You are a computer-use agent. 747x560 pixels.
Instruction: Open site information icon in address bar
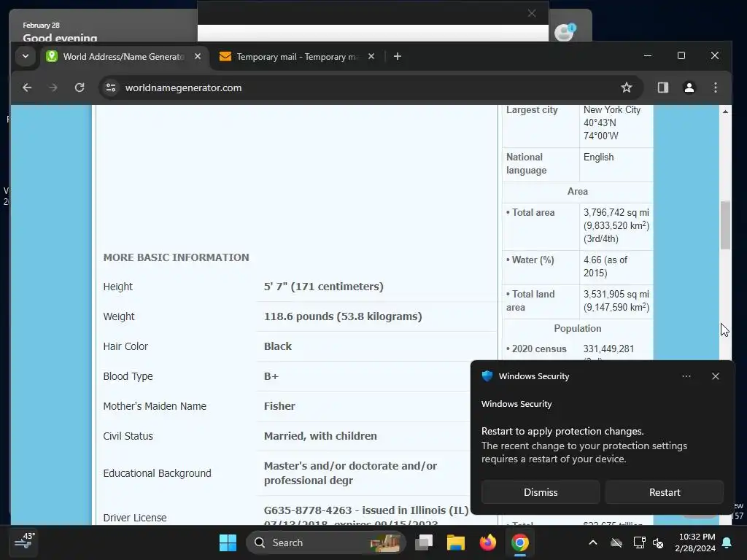coord(111,87)
